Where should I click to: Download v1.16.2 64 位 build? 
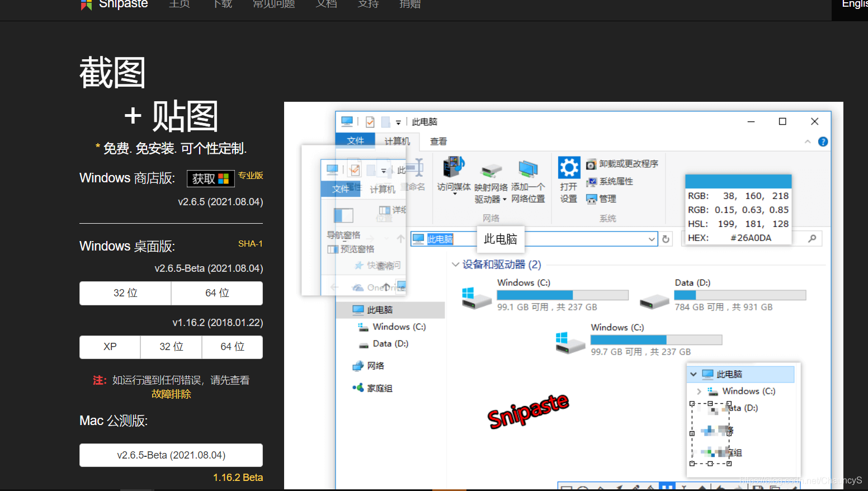coord(232,347)
